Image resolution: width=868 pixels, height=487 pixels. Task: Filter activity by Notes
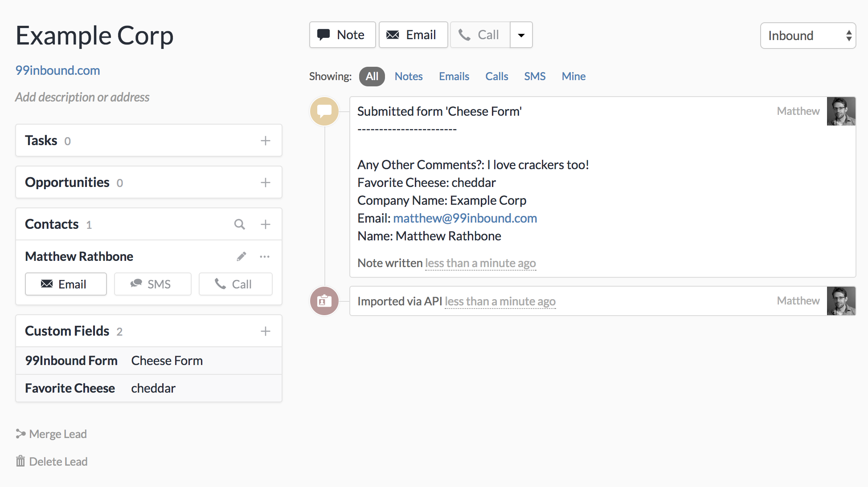(409, 77)
